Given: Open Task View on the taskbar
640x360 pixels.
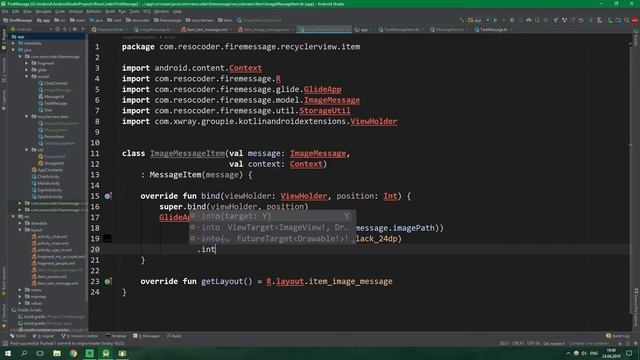Looking at the screenshot, I should pyautogui.click(x=40, y=353).
